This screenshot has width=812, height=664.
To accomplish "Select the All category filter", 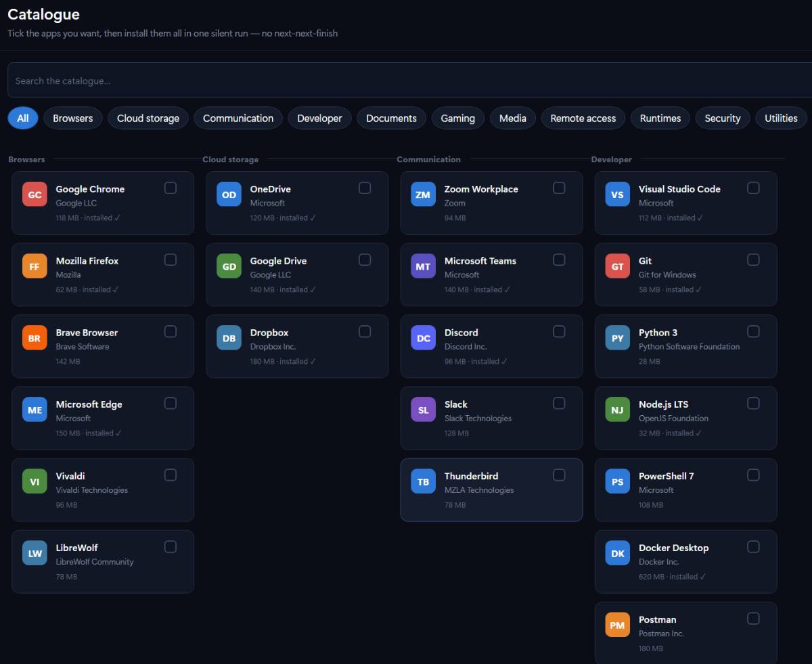I will point(23,118).
